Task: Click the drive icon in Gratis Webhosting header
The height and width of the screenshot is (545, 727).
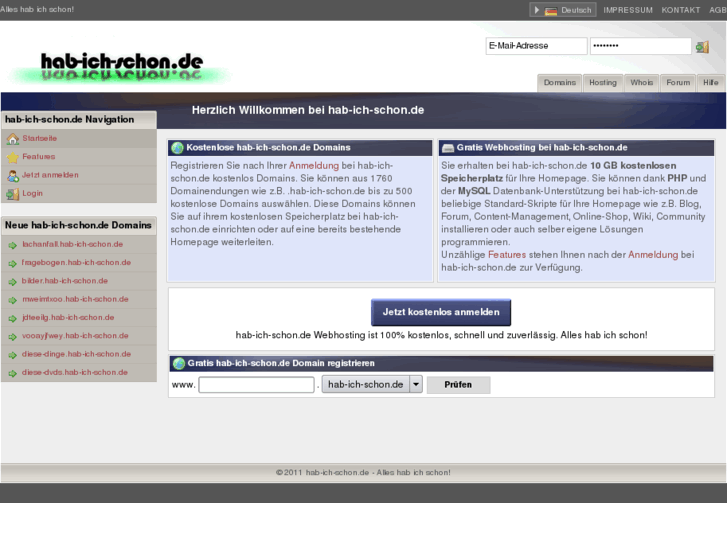Action: click(x=448, y=148)
